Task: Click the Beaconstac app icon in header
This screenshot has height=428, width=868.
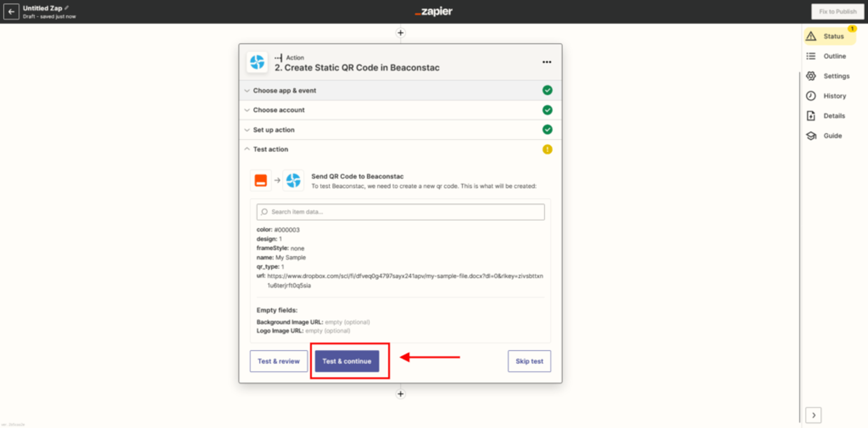Action: coord(257,62)
